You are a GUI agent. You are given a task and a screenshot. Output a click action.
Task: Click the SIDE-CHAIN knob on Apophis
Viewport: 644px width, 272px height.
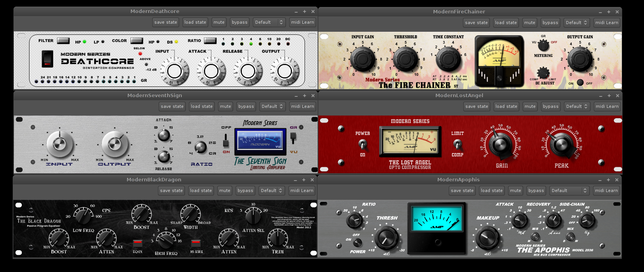pos(587,220)
